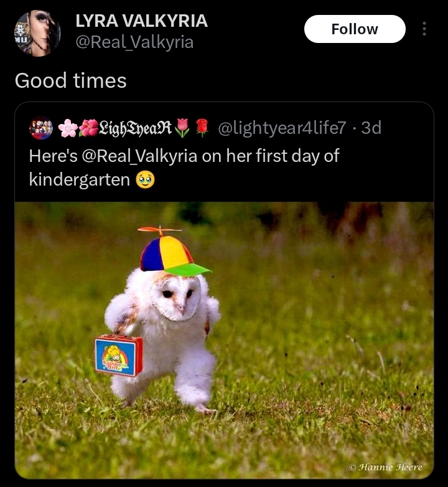Tap the lunchbox in the owl photo
The height and width of the screenshot is (487, 448).
point(119,356)
